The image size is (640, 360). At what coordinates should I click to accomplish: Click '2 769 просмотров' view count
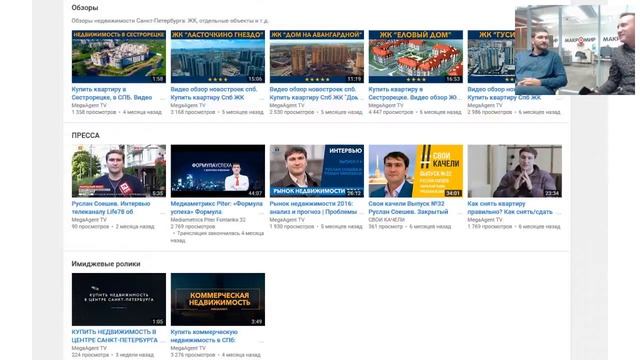point(193,226)
